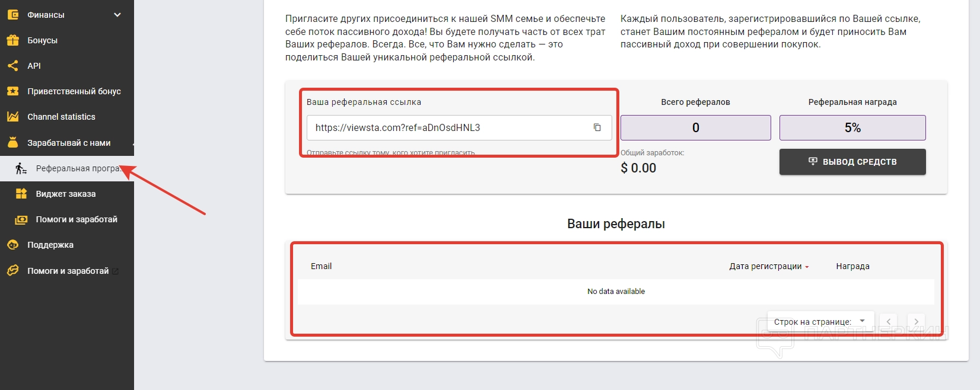
Task: Click the Награда column header
Action: pyautogui.click(x=852, y=266)
